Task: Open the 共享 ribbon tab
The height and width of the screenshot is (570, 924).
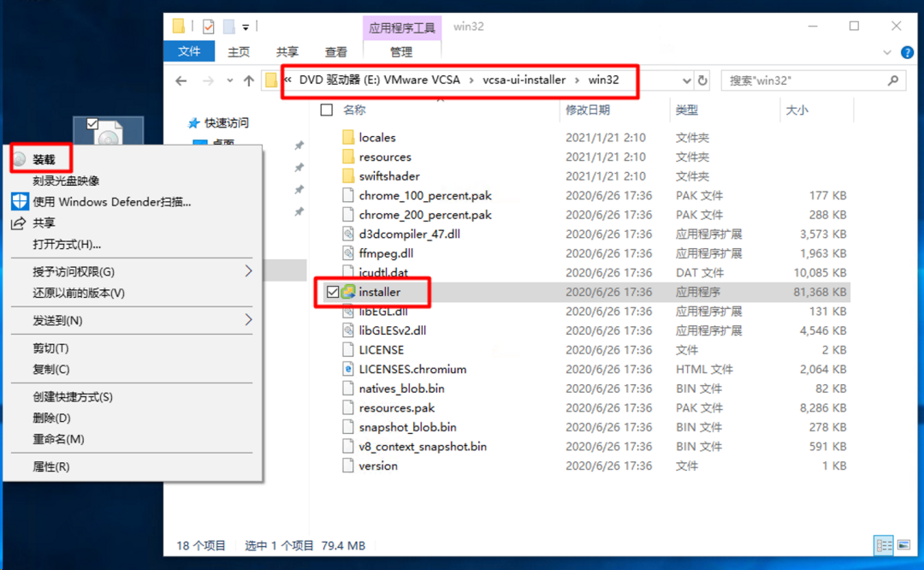Action: (x=287, y=52)
